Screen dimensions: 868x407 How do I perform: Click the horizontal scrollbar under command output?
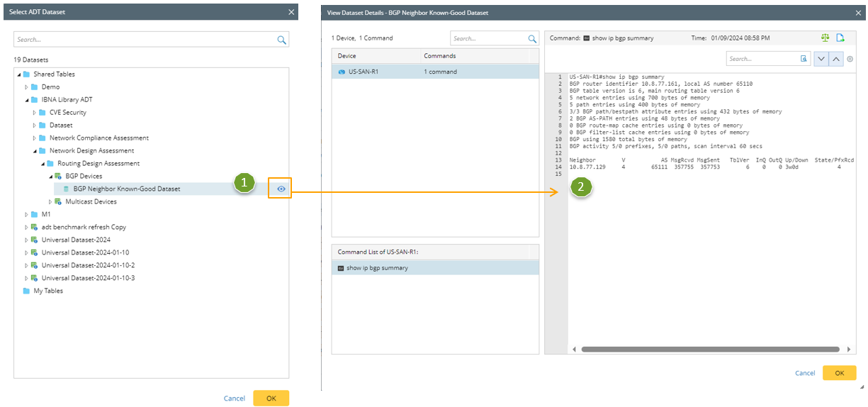click(x=709, y=350)
